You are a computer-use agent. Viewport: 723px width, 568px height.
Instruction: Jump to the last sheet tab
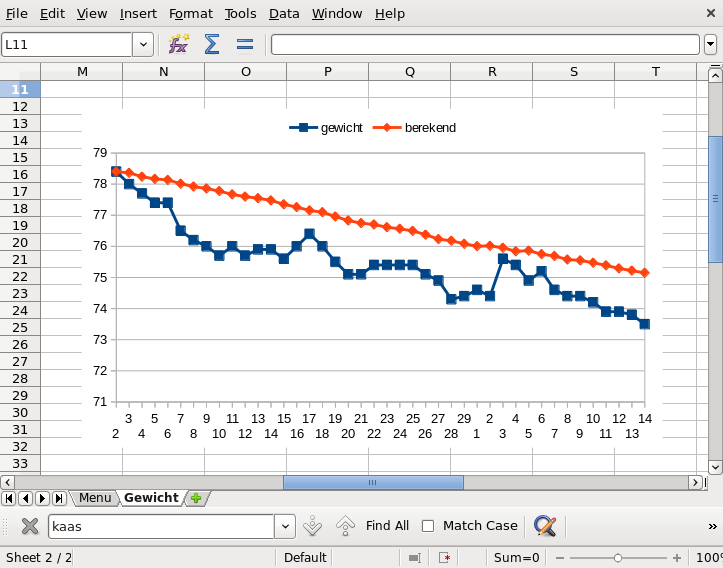tap(58, 498)
